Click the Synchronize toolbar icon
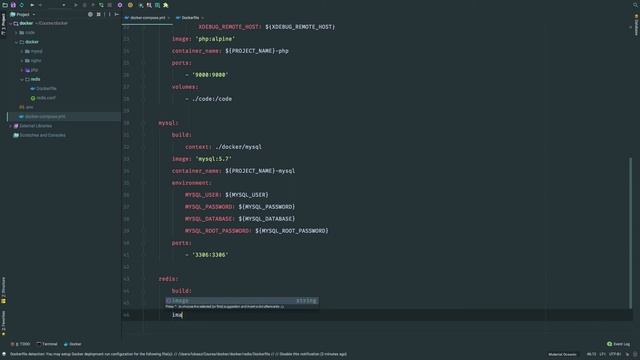 click(x=22, y=5)
